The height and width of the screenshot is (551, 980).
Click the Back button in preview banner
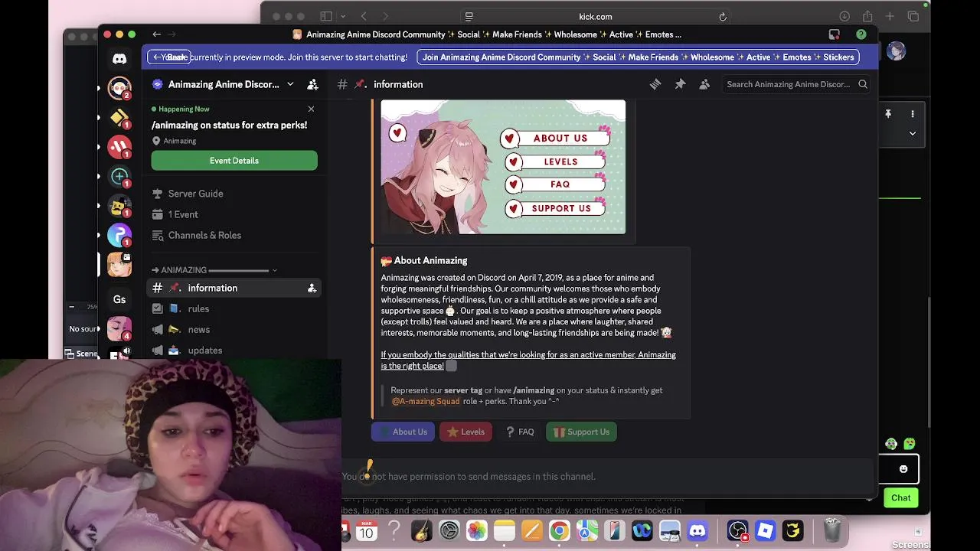(169, 57)
